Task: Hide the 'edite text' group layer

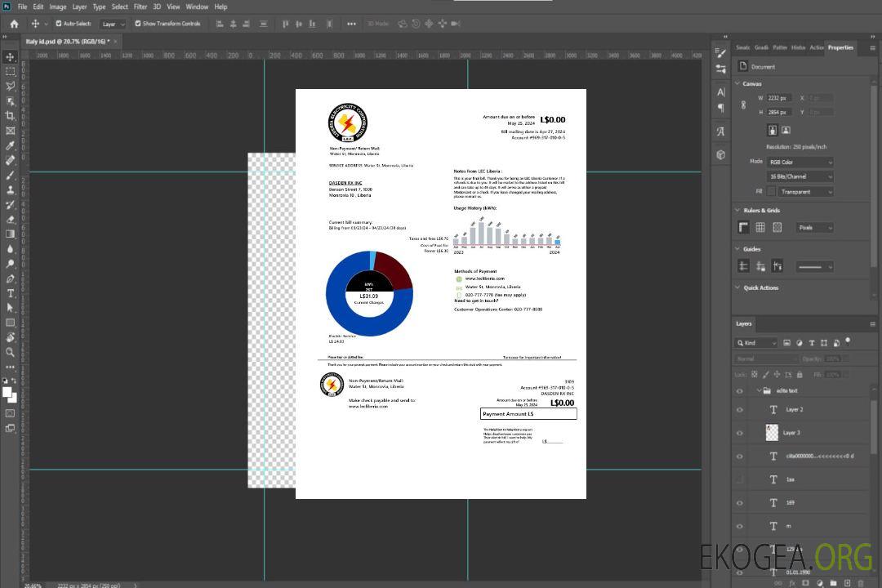Action: tap(740, 391)
